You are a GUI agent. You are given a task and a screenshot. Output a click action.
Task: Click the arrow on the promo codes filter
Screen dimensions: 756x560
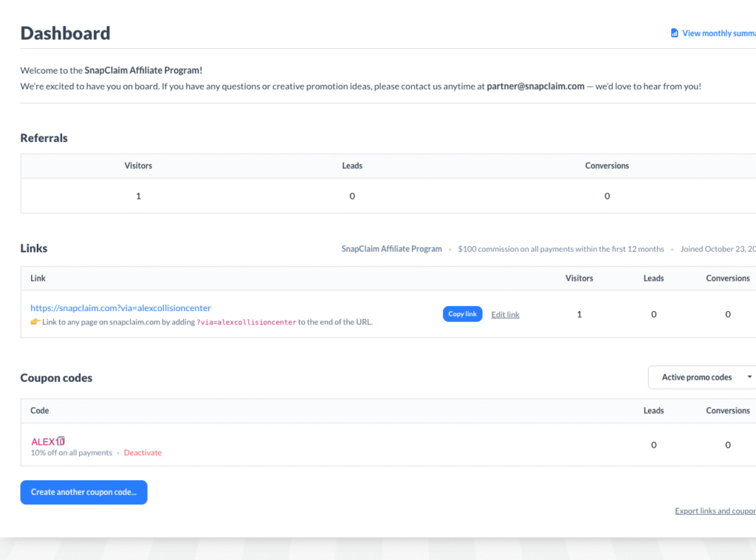[x=749, y=378]
